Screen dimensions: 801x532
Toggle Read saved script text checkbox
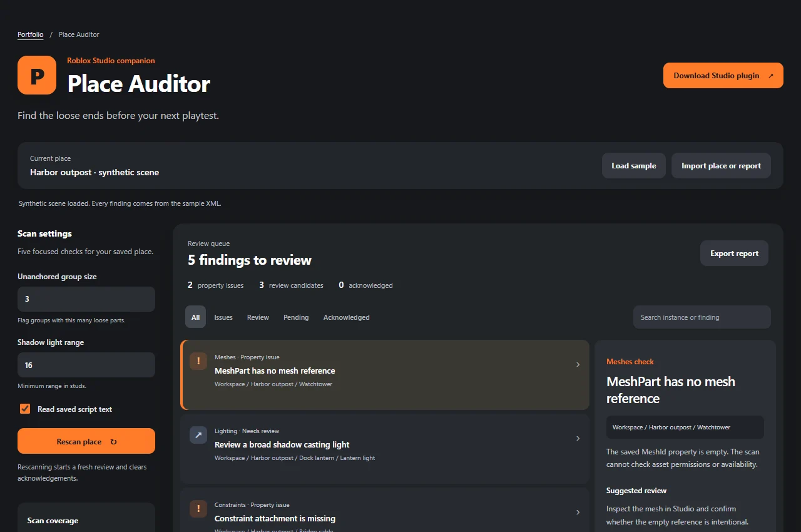25,409
